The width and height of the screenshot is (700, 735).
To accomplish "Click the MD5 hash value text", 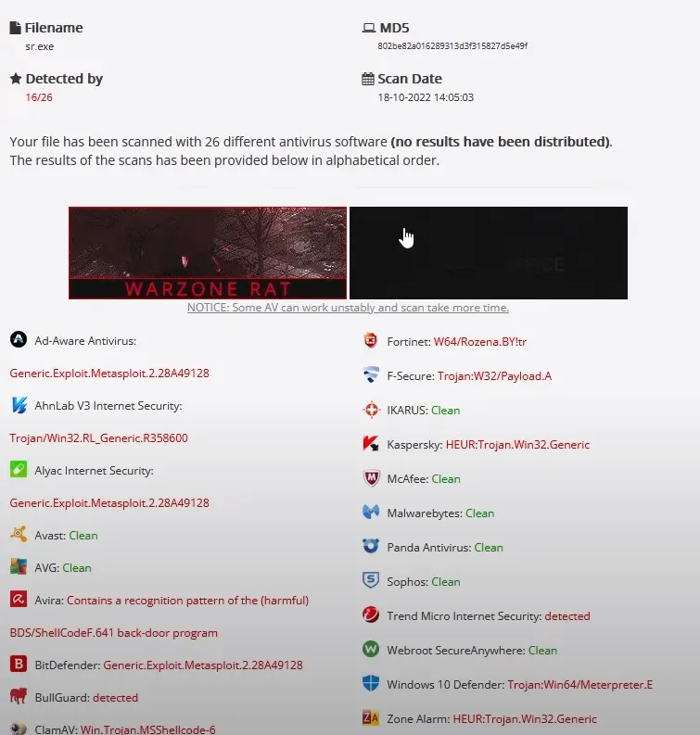I will coord(452,46).
